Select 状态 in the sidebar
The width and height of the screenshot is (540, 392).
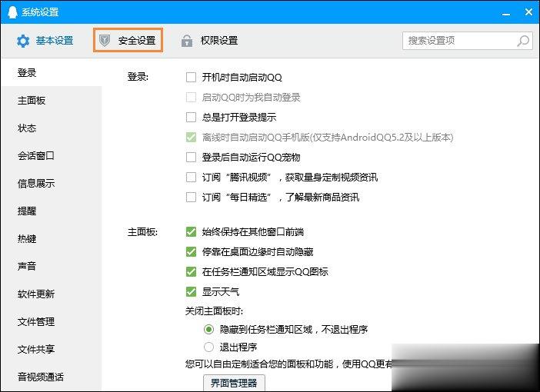point(52,128)
